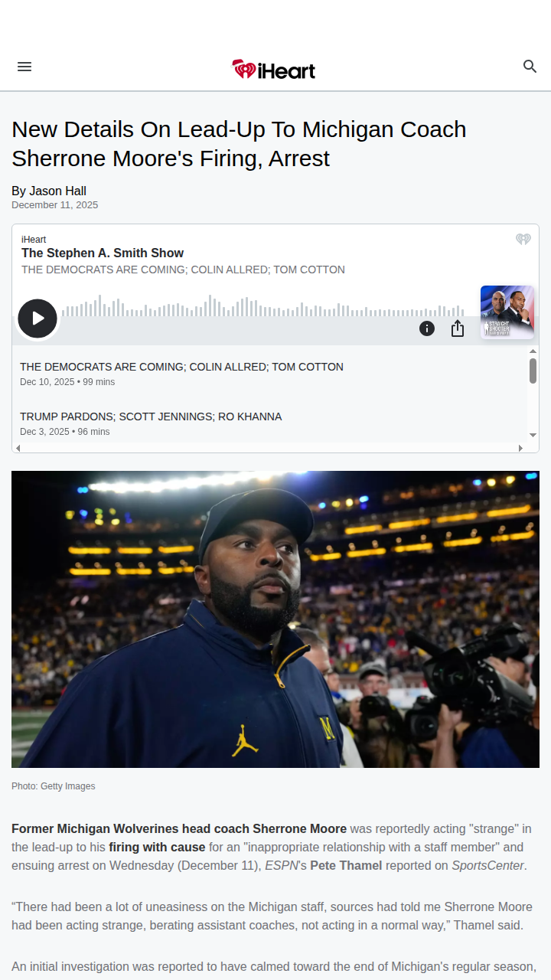The width and height of the screenshot is (551, 980).
Task: Follow the Pete Thamel link
Action: (346, 865)
